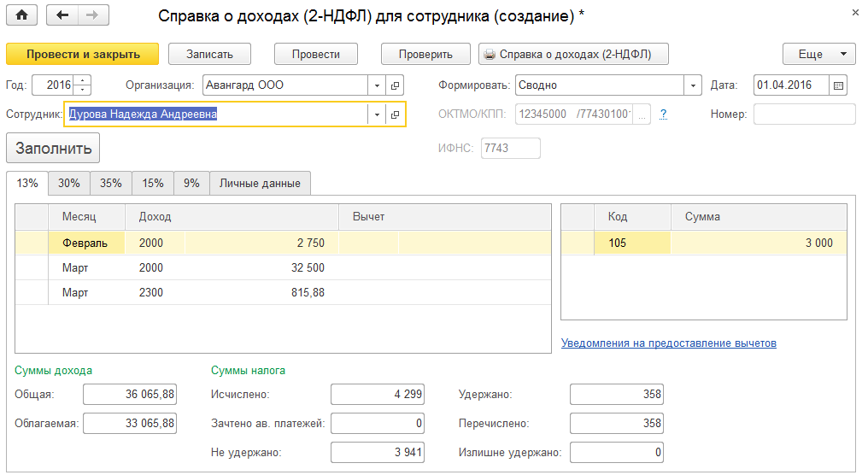Screen dimensions: 868x475
Task: Open the calendar picker for Дата
Action: point(838,85)
